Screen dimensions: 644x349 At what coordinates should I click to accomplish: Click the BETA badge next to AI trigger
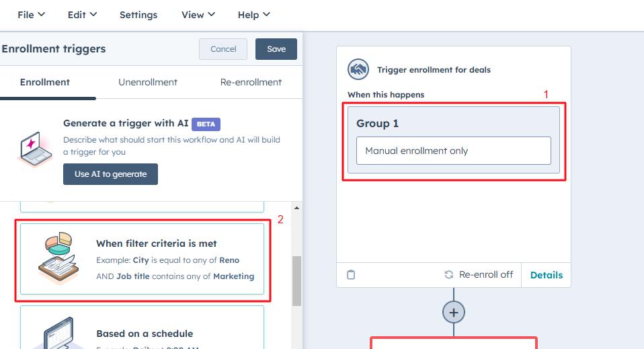click(206, 124)
